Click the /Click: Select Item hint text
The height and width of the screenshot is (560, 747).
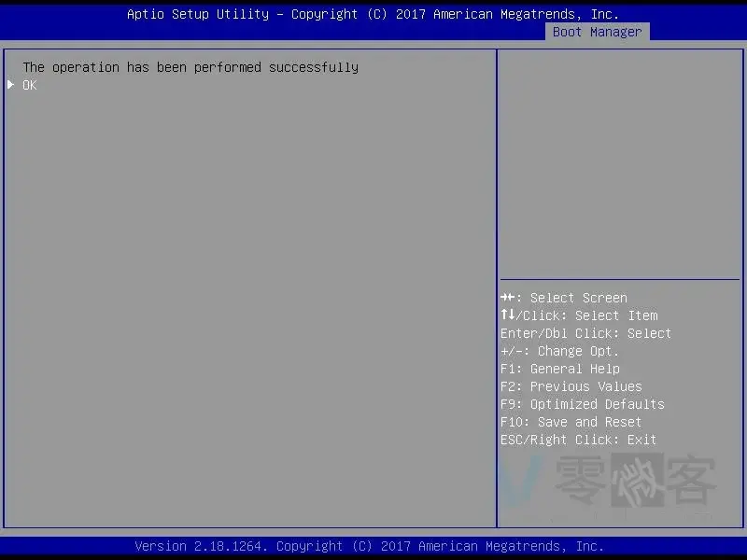pos(587,315)
